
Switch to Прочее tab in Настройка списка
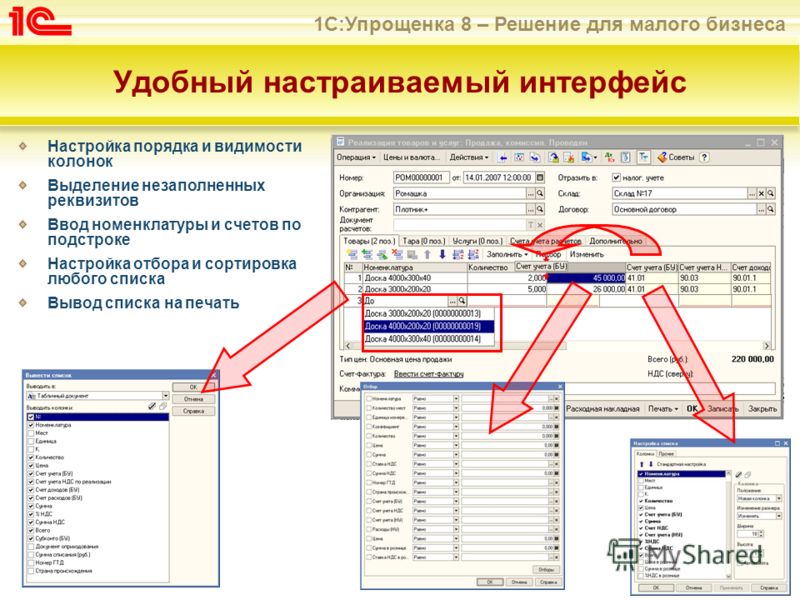pyautogui.click(x=666, y=454)
